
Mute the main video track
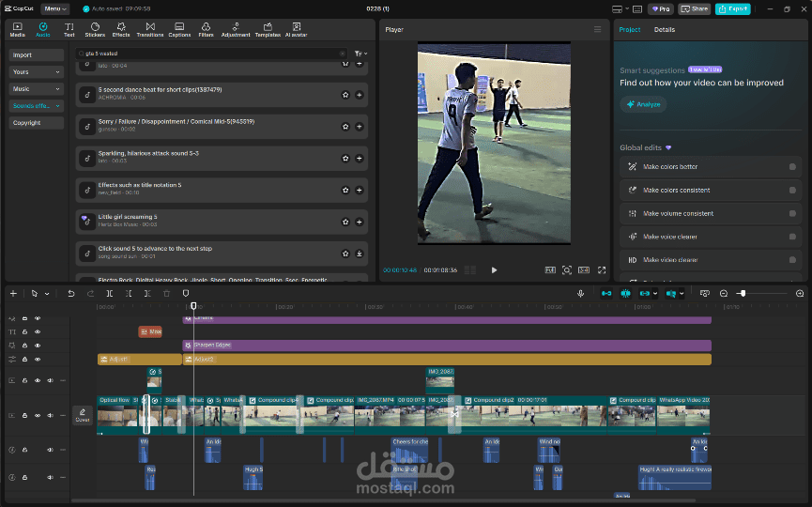pos(51,415)
